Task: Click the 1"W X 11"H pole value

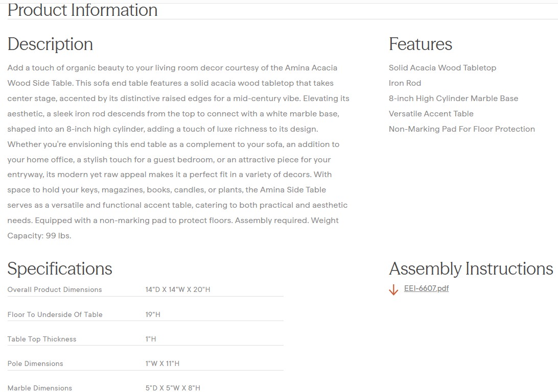Action: (x=162, y=363)
